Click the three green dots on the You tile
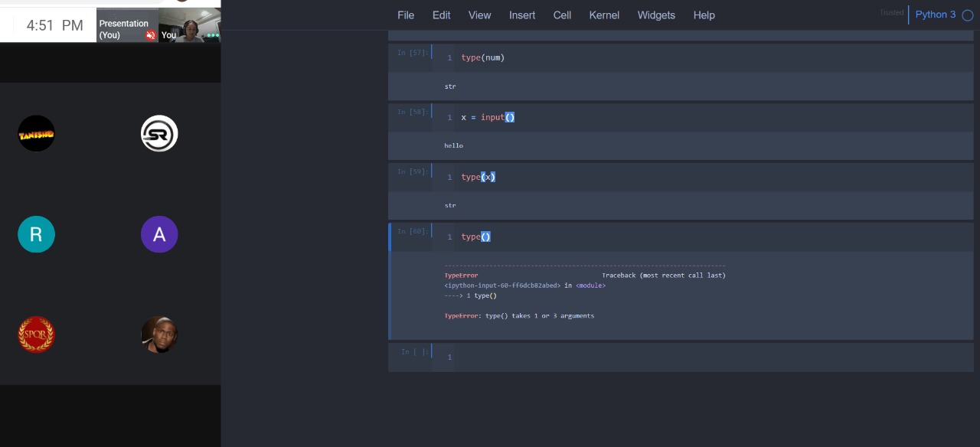 click(x=213, y=35)
